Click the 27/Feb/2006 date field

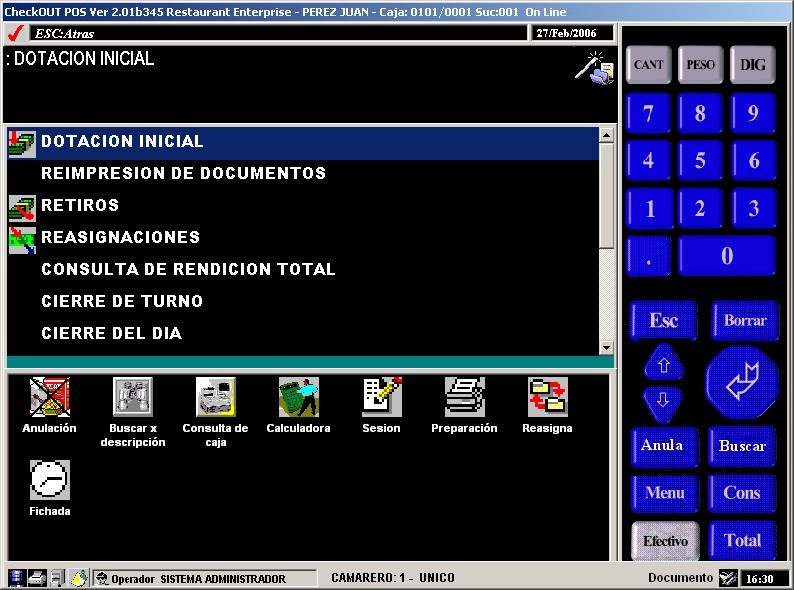(572, 33)
